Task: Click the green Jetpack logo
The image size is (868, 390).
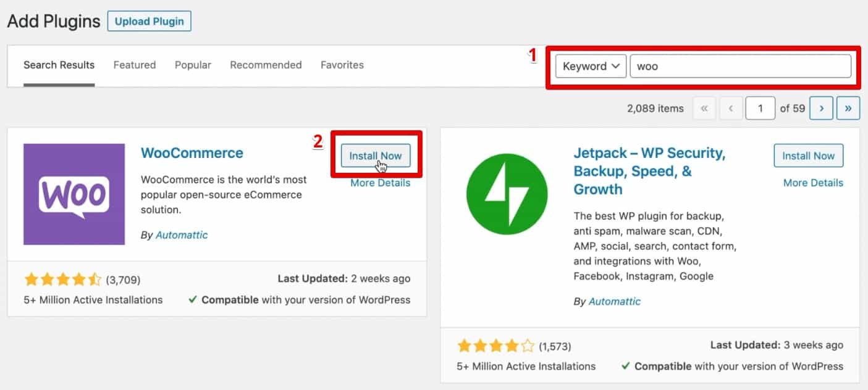Action: click(507, 194)
